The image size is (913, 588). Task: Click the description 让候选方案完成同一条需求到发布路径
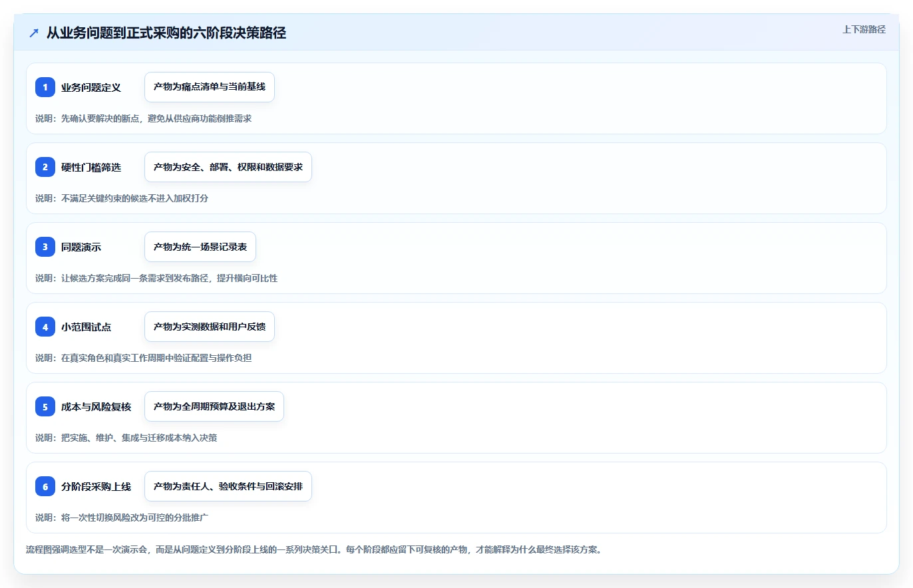point(156,278)
